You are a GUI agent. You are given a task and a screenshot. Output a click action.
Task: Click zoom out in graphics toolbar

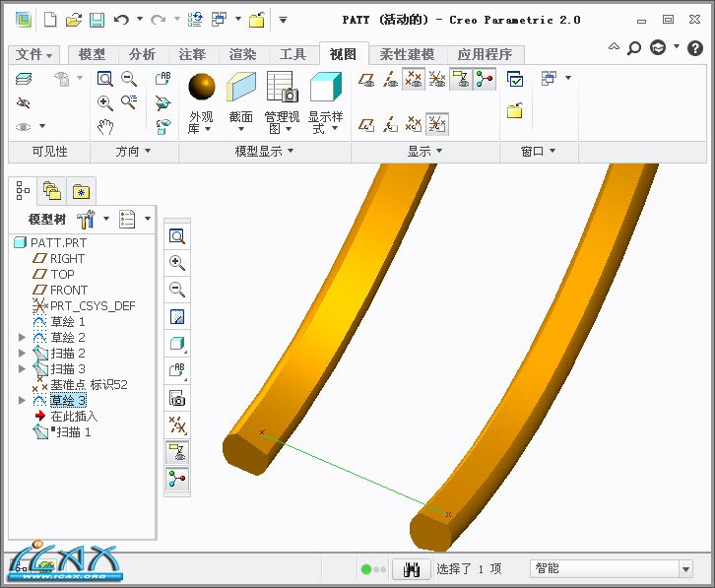coord(177,289)
